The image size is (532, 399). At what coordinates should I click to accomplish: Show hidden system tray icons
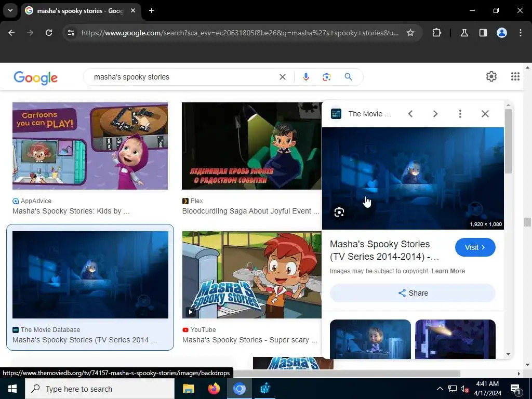pyautogui.click(x=440, y=389)
